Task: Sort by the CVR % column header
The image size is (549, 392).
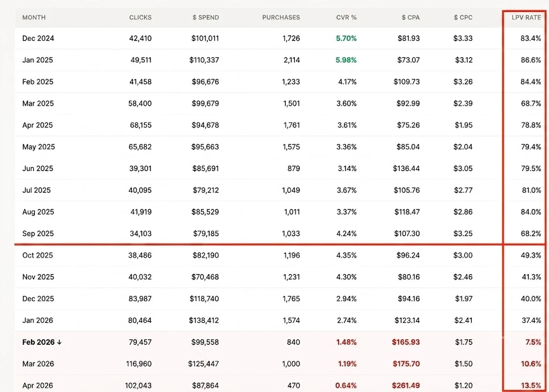Action: click(x=346, y=18)
